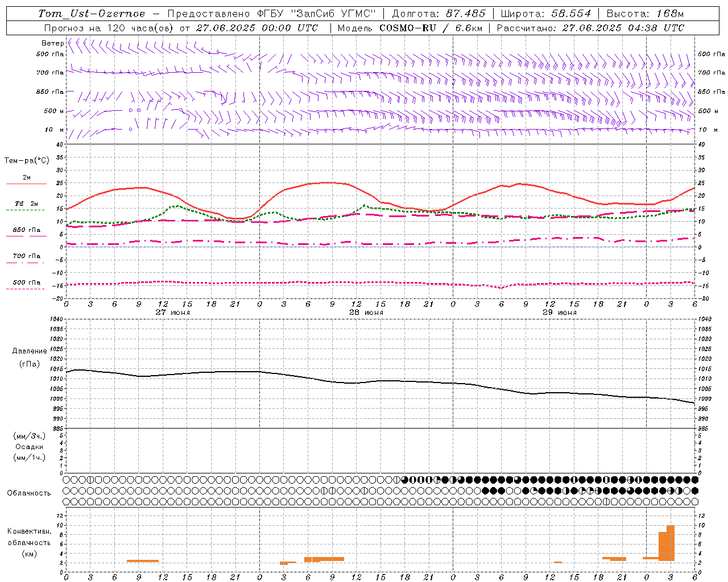728x582 pixels.
Task: Click the 700 гПа wind level label on the right
Action: click(712, 73)
